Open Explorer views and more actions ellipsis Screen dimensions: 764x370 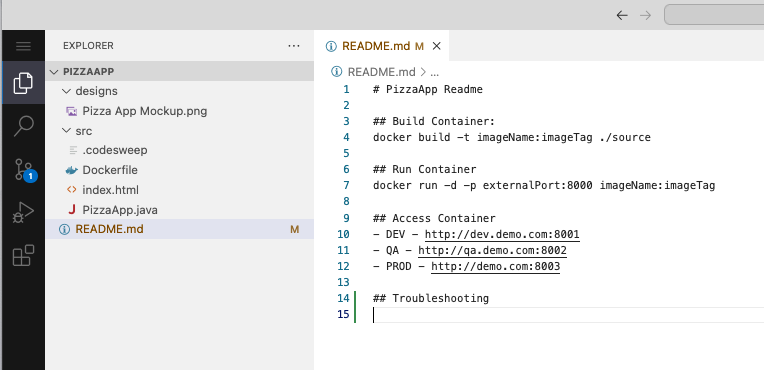294,46
